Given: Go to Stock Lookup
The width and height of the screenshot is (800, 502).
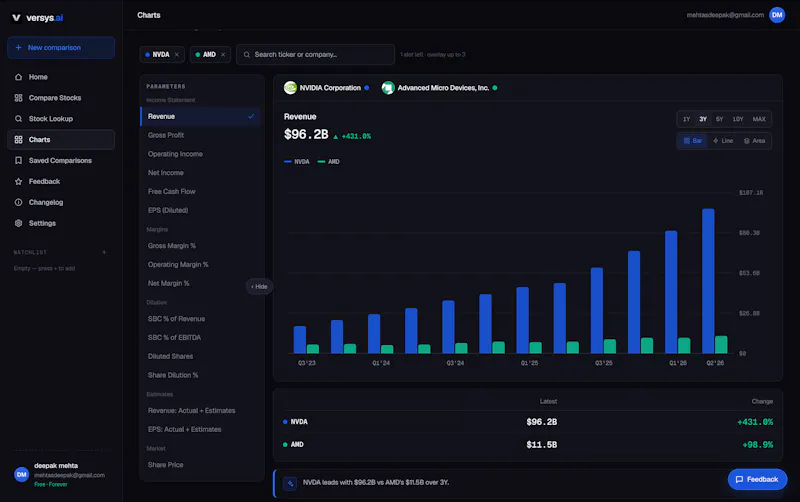Looking at the screenshot, I should click(x=61, y=119).
